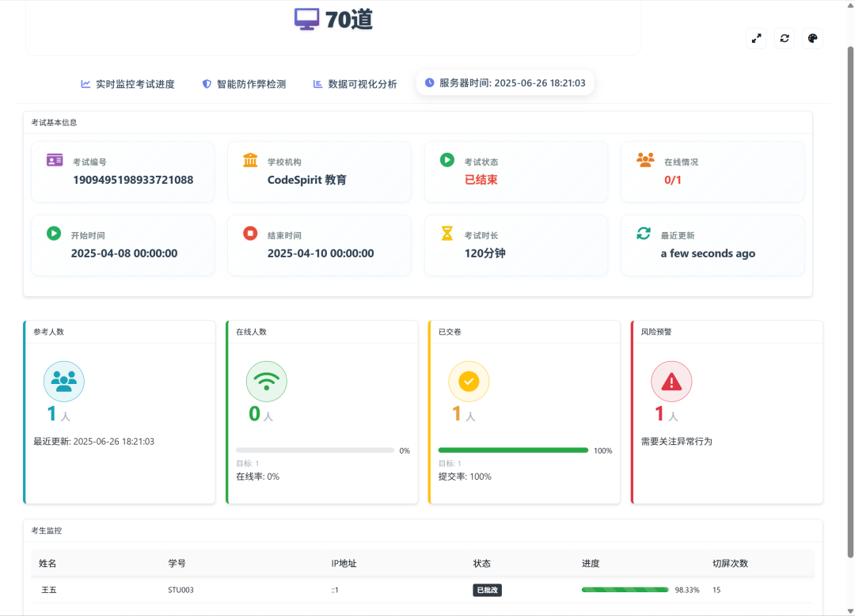
Task: Click 最近更新: 2025-06-26 18:21:03 text
Action: coord(93,442)
